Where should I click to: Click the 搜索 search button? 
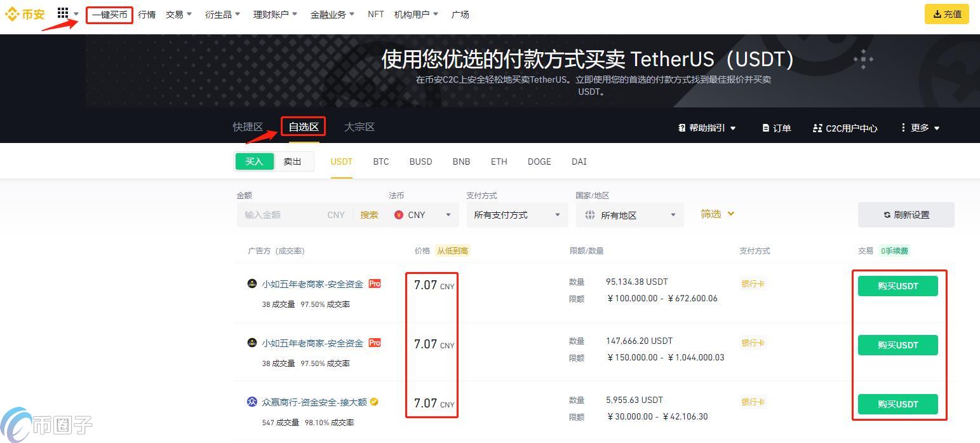tap(369, 215)
